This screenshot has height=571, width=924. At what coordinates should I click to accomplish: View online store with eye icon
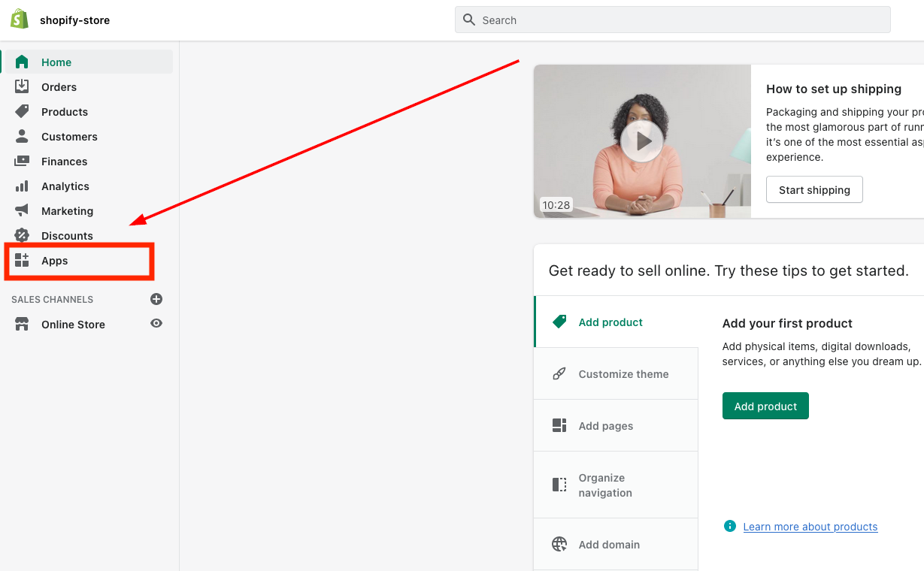(156, 323)
